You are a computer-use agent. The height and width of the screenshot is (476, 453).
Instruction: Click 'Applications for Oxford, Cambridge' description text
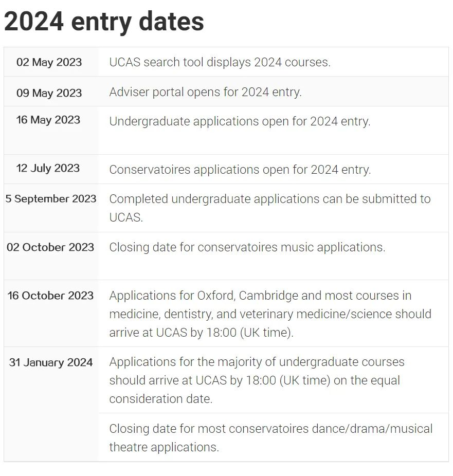pyautogui.click(x=260, y=296)
